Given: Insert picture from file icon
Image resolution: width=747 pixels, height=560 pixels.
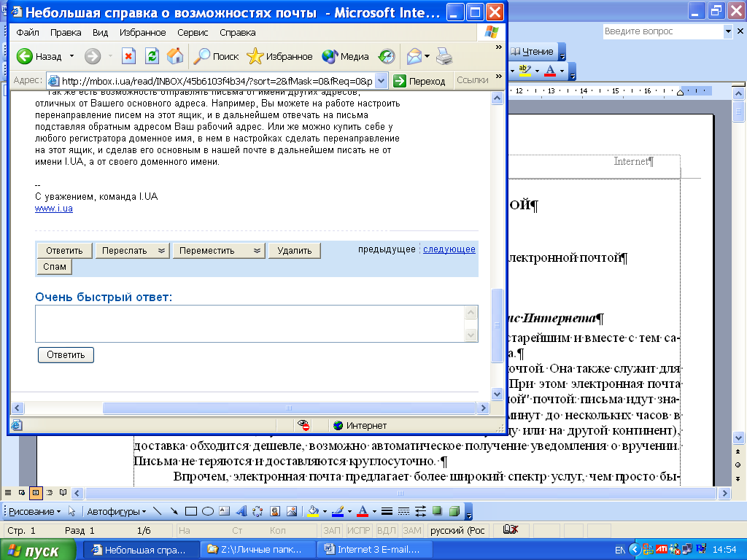Looking at the screenshot, I should [292, 511].
